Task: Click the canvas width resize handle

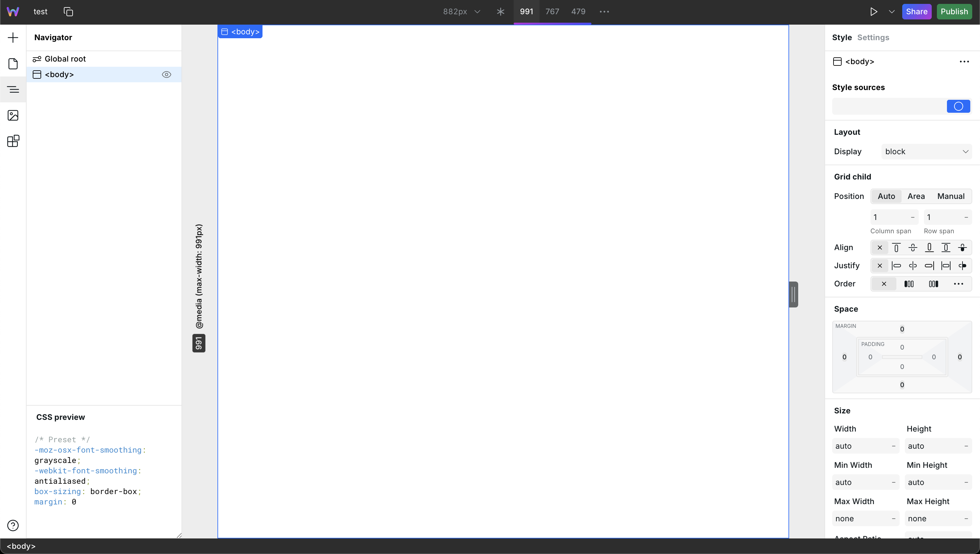Action: [x=794, y=294]
